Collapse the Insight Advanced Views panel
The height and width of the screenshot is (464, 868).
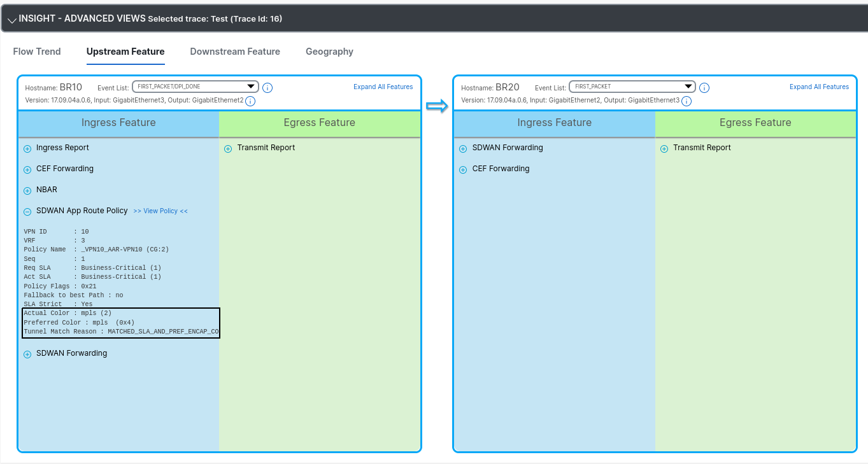[x=11, y=20]
